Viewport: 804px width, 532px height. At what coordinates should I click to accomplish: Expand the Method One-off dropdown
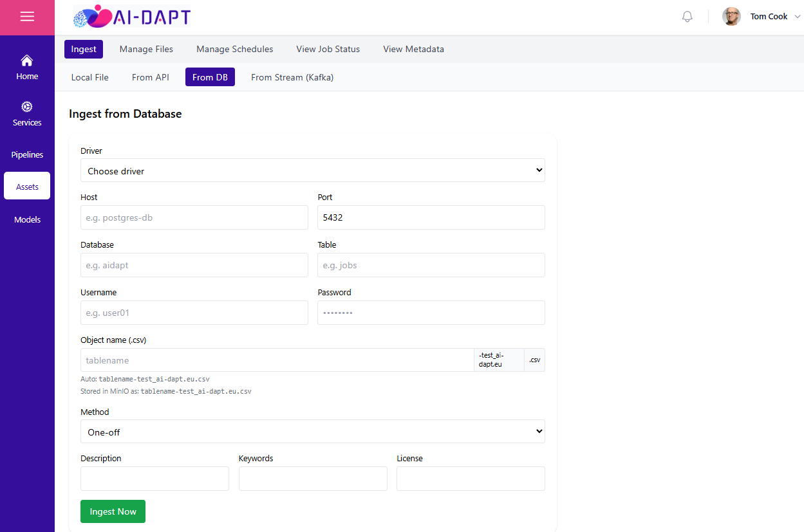tap(313, 432)
